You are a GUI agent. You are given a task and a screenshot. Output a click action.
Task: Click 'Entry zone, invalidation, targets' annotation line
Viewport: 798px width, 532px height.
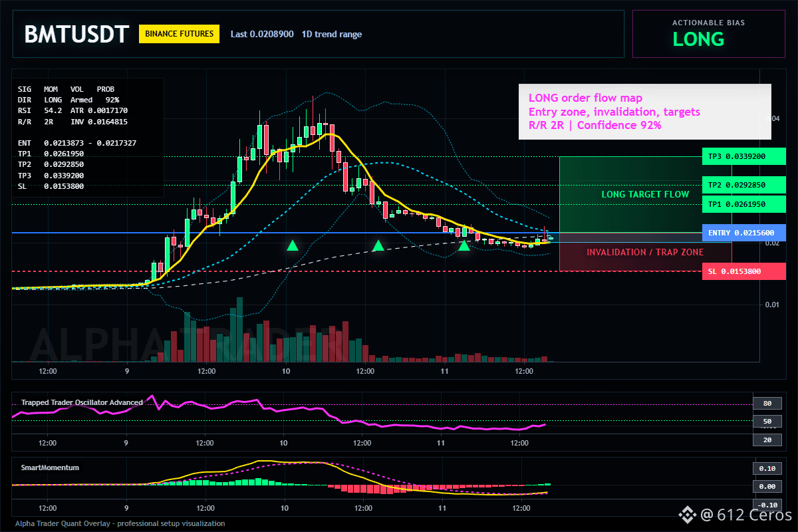pos(614,111)
